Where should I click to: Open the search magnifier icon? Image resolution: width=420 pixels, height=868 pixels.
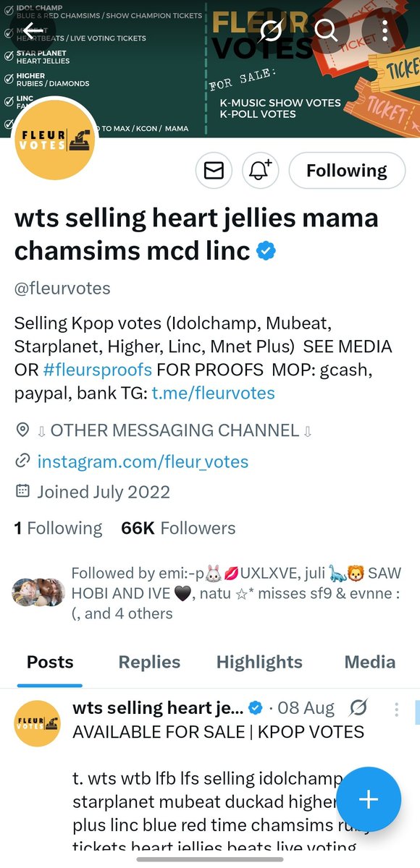point(327,30)
